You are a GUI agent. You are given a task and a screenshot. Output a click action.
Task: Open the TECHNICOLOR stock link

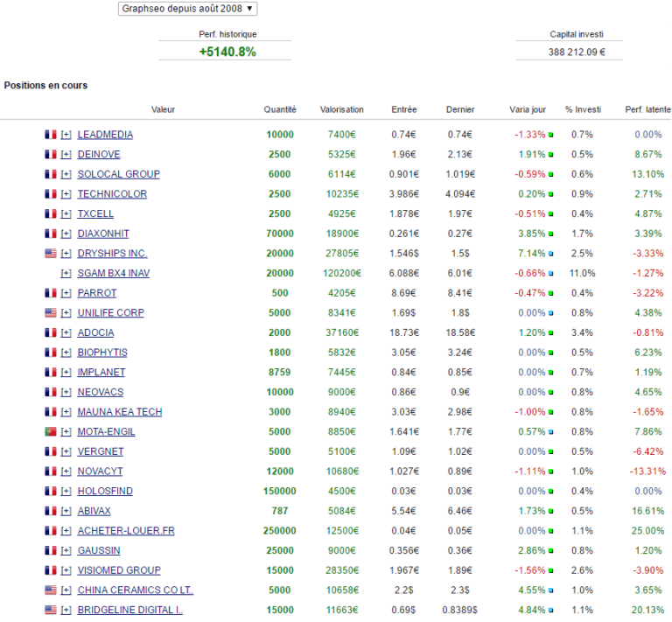[x=112, y=194]
